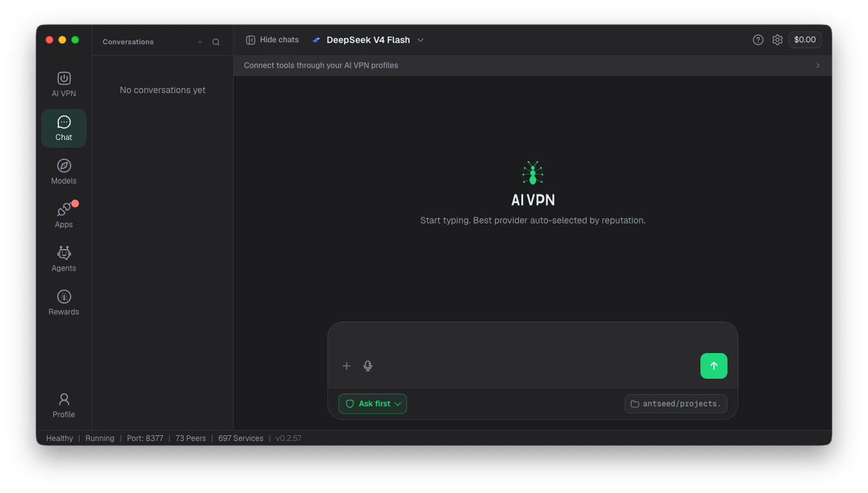Select the Chat sidebar item
The height and width of the screenshot is (493, 868).
[64, 128]
